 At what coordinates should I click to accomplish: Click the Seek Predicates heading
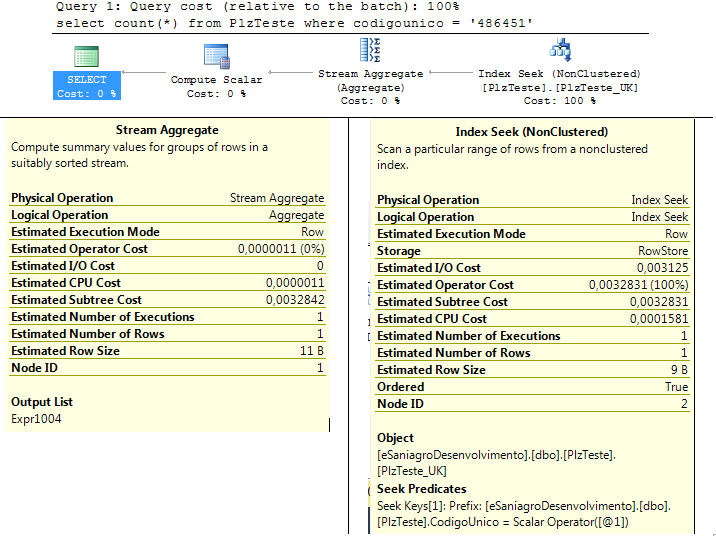[421, 489]
